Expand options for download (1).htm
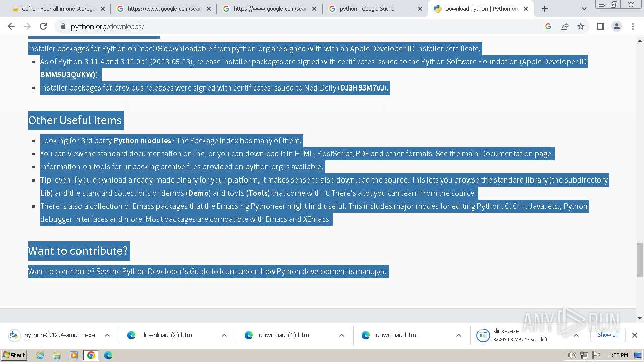Image resolution: width=644 pixels, height=362 pixels. [342, 335]
